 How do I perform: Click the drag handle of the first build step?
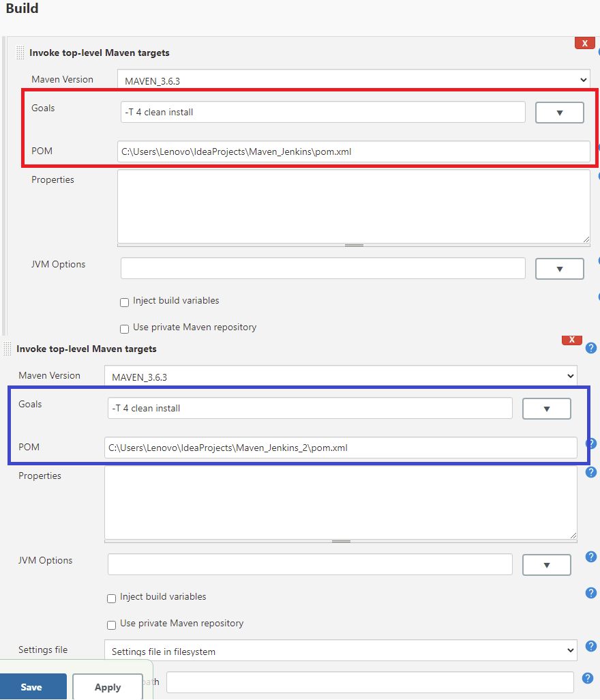(x=19, y=53)
